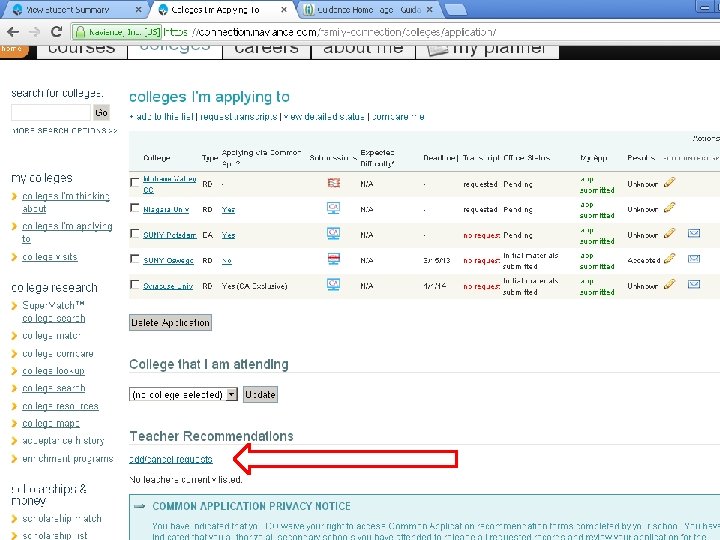Check the Syracuse Univ row checkbox
720x540 pixels.
click(x=135, y=284)
